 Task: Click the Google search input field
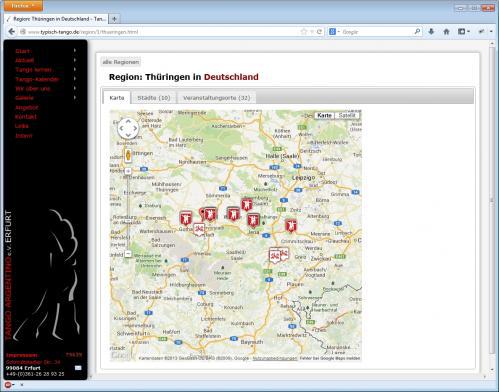(377, 32)
